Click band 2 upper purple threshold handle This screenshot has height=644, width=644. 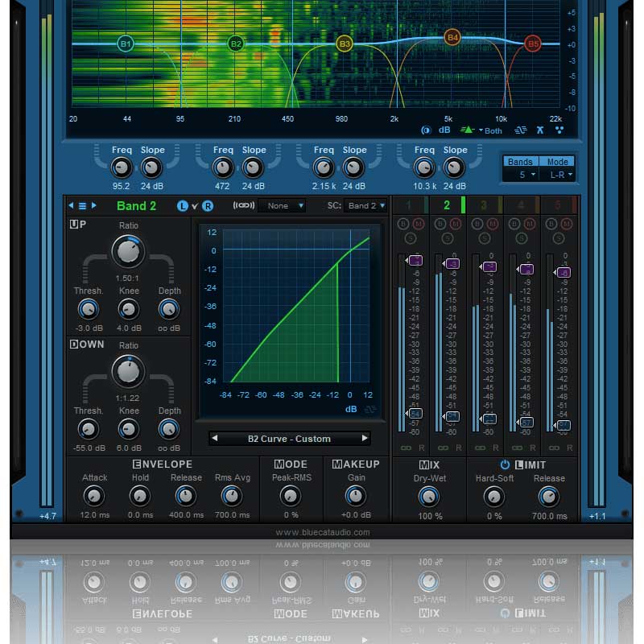pos(452,263)
